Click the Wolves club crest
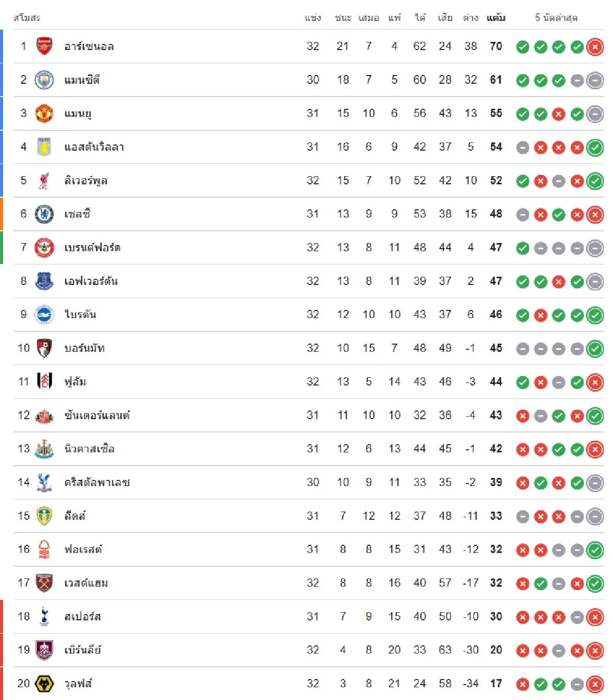This screenshot has height=700, width=613. click(x=44, y=684)
